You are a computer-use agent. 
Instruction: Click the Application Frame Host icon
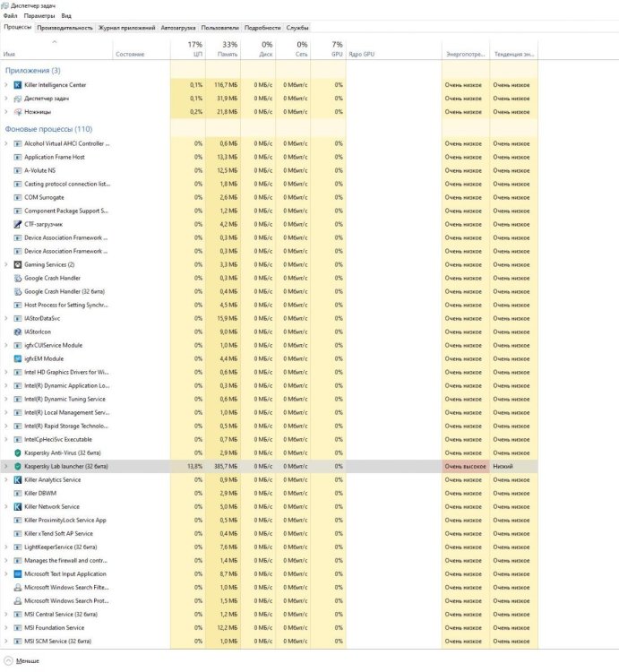click(18, 157)
